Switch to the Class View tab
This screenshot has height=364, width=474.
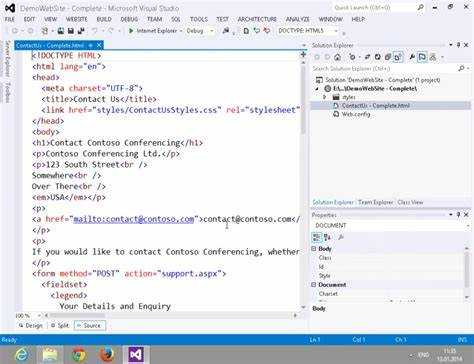pos(410,202)
